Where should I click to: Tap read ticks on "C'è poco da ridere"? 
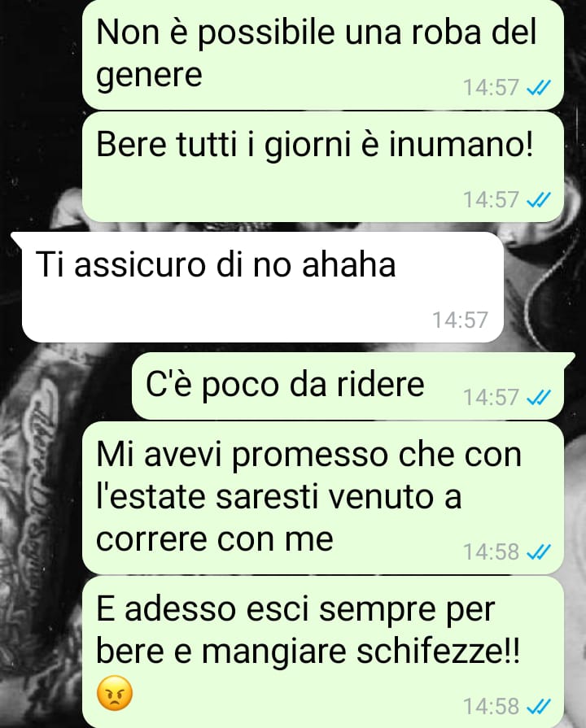pyautogui.click(x=539, y=397)
